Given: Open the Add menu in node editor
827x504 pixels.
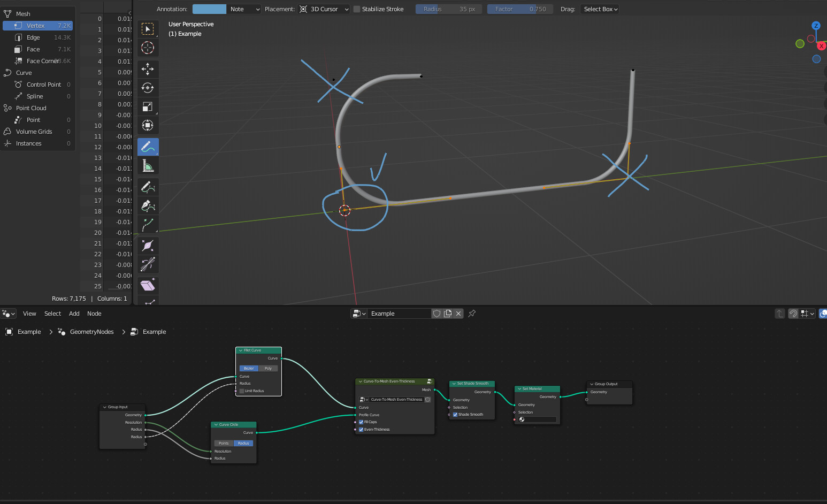Looking at the screenshot, I should 74,314.
